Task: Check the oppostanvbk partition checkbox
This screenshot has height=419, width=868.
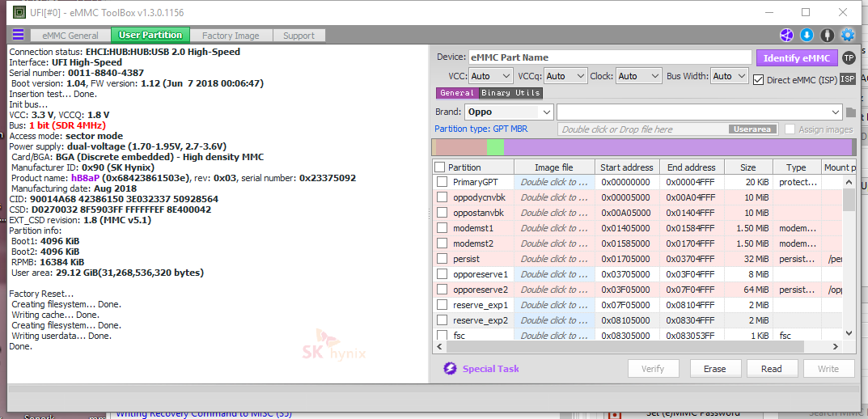Action: pyautogui.click(x=442, y=213)
